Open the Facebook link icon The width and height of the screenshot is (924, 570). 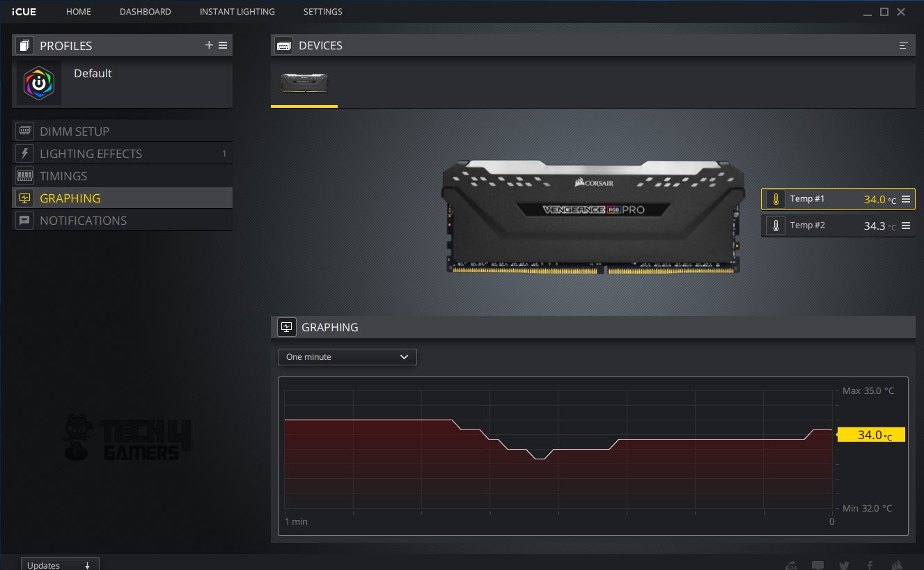tap(870, 565)
